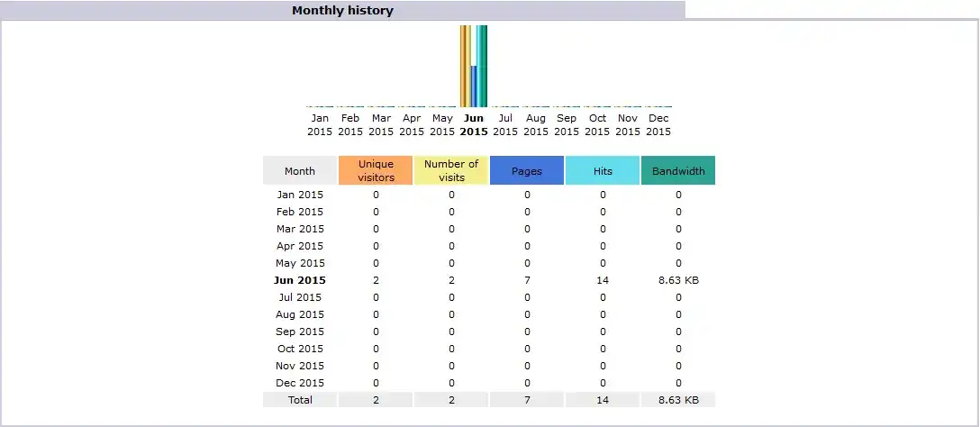Select the Oct 2015 label under the chart
Image resolution: width=980 pixels, height=427 pixels.
(x=597, y=124)
